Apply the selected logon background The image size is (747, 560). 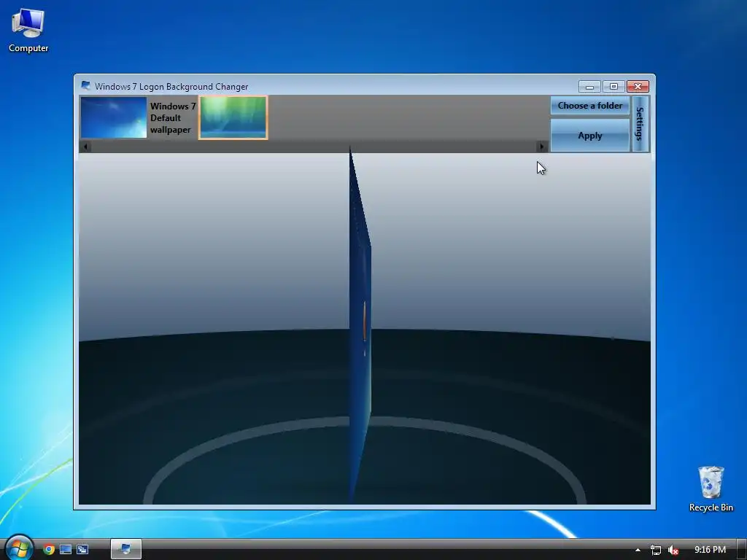pyautogui.click(x=589, y=136)
